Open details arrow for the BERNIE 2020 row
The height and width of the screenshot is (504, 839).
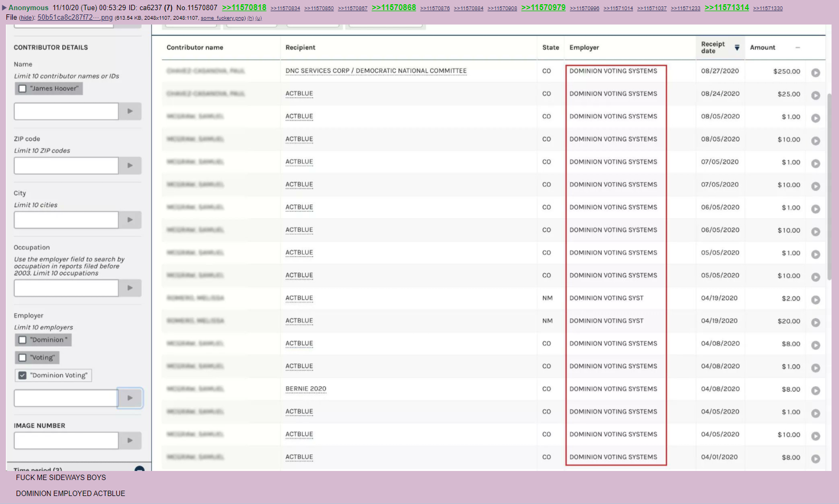tap(815, 391)
